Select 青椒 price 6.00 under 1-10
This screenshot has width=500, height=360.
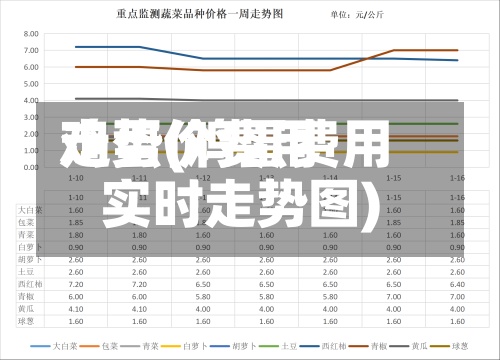(76, 297)
